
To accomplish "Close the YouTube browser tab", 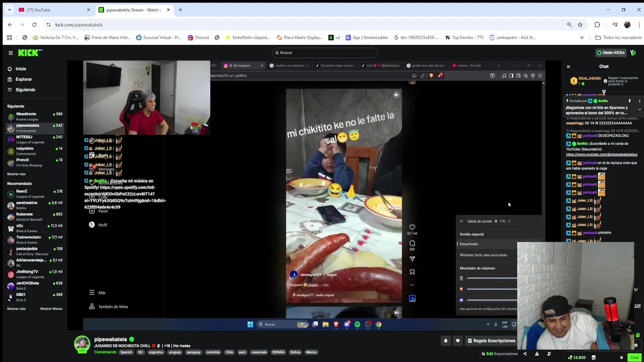I will pos(89,10).
